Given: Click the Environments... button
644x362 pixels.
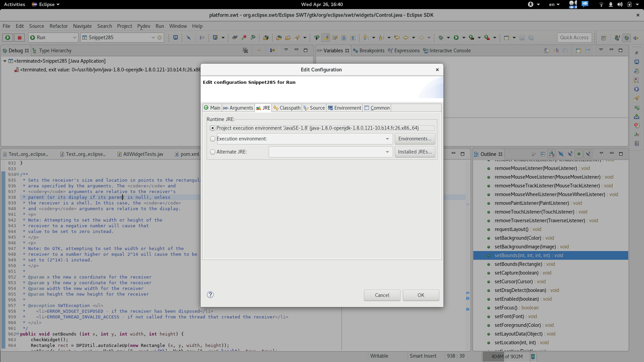Looking at the screenshot, I should coord(415,139).
